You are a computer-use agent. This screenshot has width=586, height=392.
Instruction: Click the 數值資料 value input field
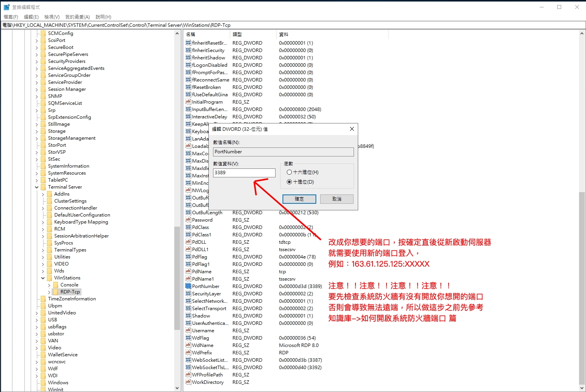[244, 173]
